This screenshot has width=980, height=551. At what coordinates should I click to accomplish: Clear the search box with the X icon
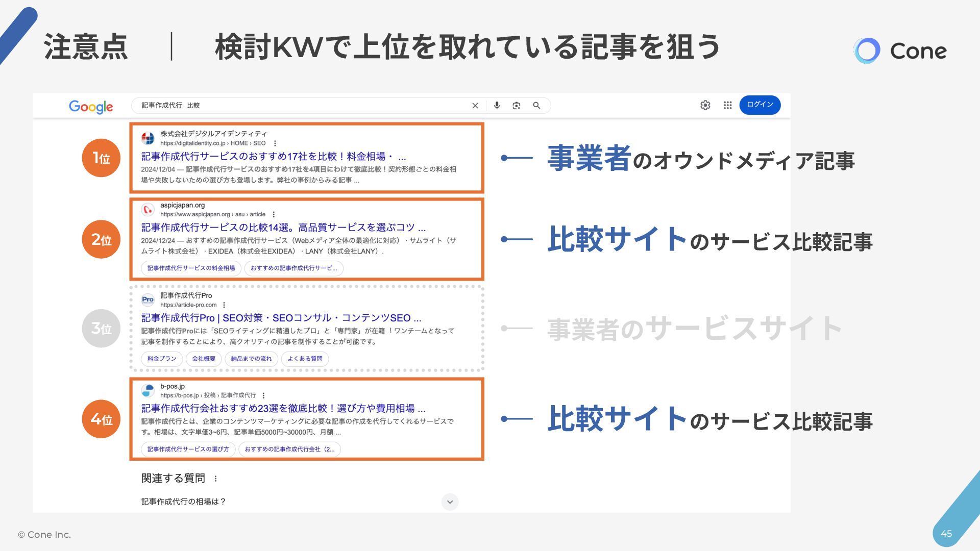[x=475, y=106]
